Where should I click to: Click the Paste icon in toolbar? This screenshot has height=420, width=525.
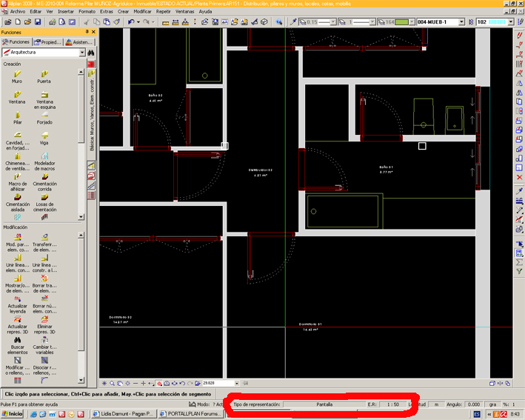click(x=107, y=21)
